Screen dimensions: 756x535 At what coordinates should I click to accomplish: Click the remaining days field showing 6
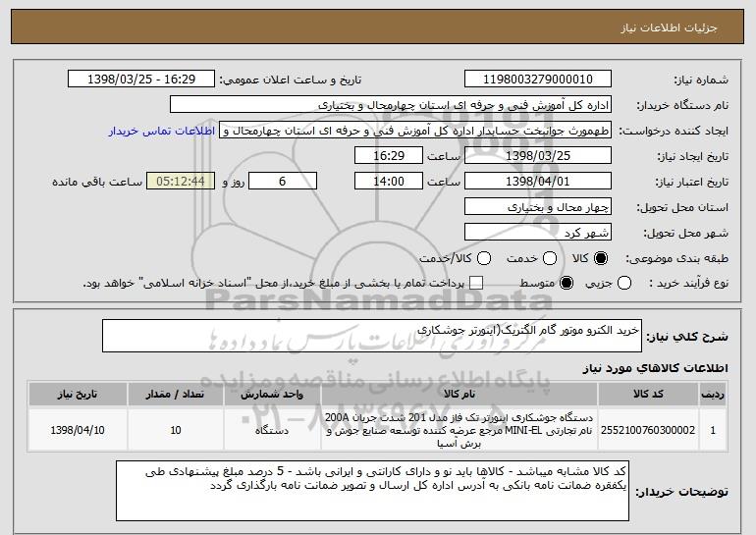[283, 182]
